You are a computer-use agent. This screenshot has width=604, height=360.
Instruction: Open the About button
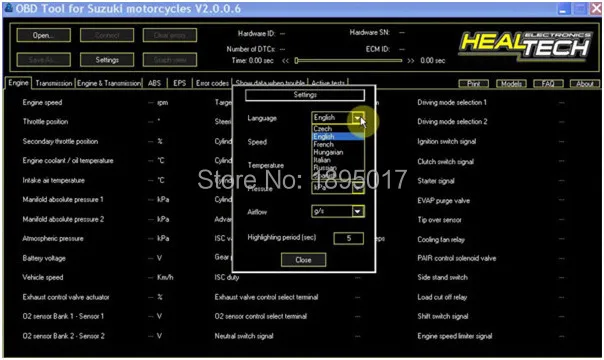(x=585, y=84)
